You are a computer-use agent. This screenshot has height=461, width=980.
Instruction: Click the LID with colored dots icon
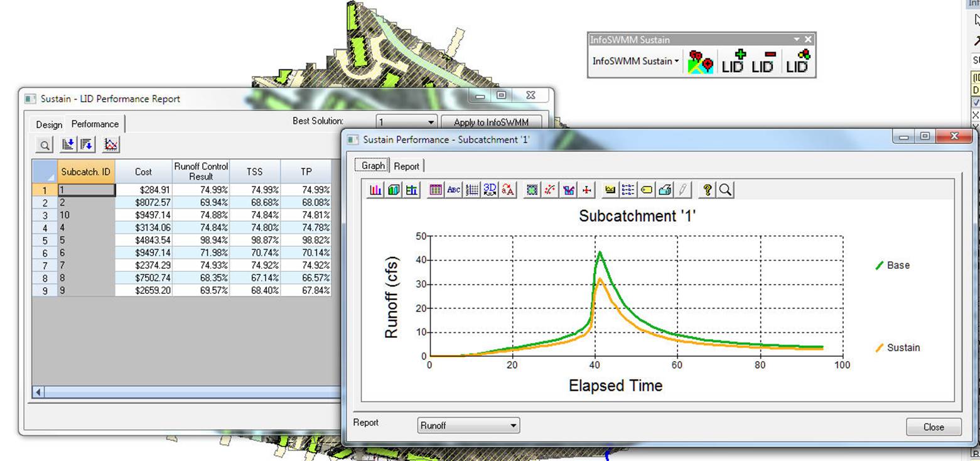(798, 62)
